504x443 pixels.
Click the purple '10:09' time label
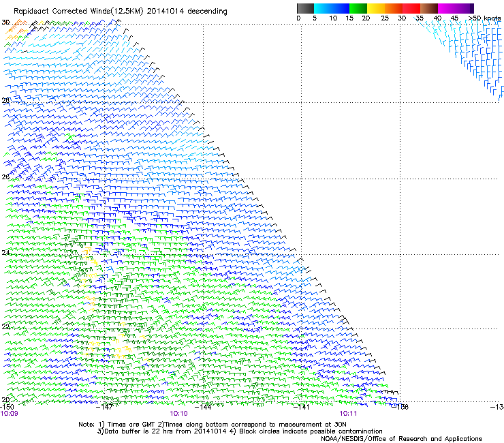click(x=9, y=414)
